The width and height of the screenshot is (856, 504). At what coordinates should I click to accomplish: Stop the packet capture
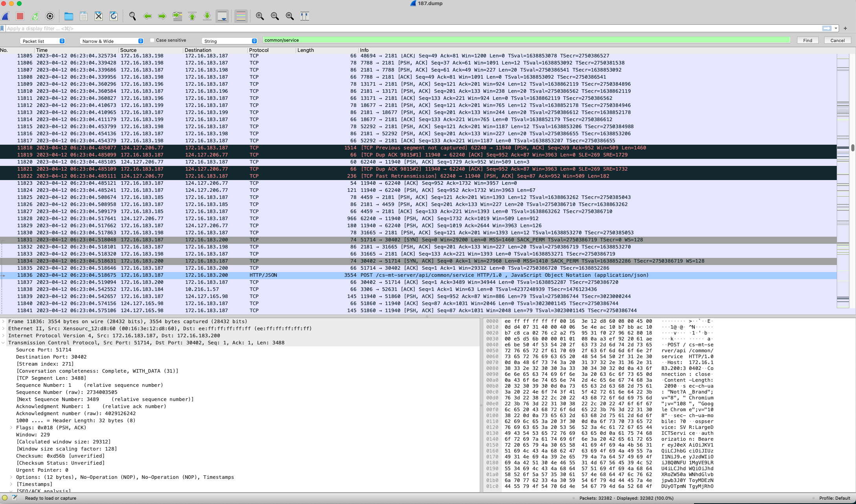click(x=20, y=16)
